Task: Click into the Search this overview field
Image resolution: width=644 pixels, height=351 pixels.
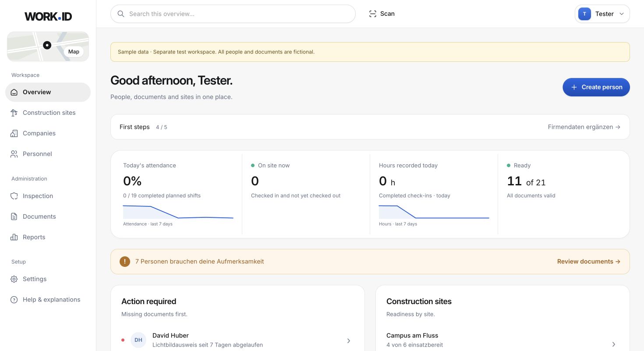Action: (233, 14)
